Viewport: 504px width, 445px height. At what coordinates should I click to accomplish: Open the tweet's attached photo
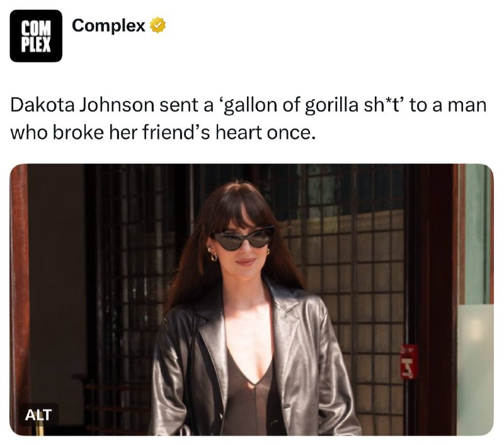point(251,299)
